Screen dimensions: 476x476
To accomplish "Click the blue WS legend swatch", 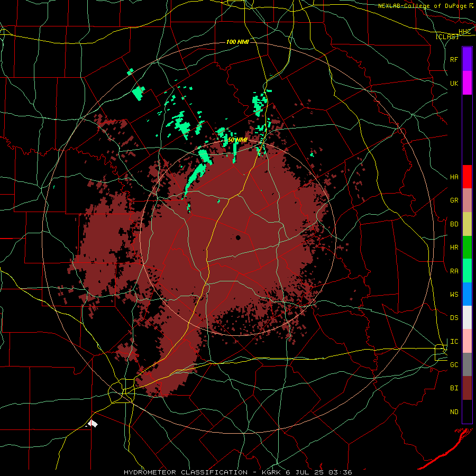I will [x=467, y=294].
